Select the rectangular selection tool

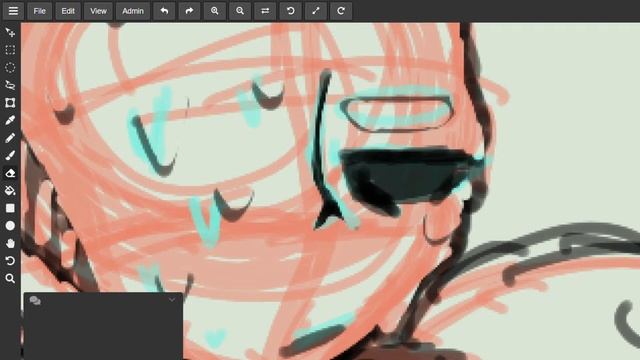pos(10,50)
